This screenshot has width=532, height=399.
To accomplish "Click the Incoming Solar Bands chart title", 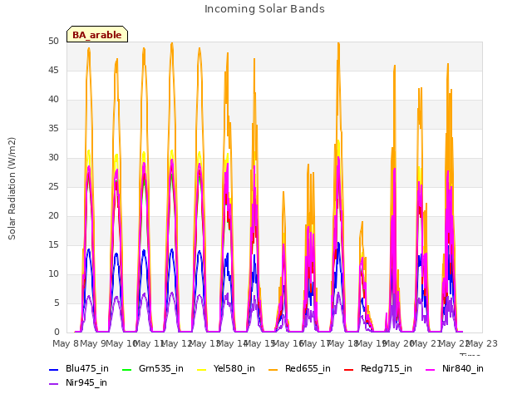I will click(x=264, y=9).
